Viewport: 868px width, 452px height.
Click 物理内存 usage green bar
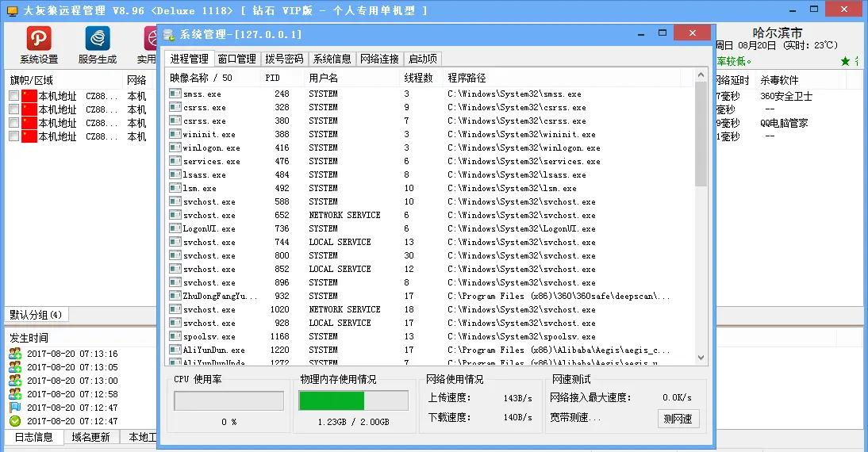click(332, 401)
